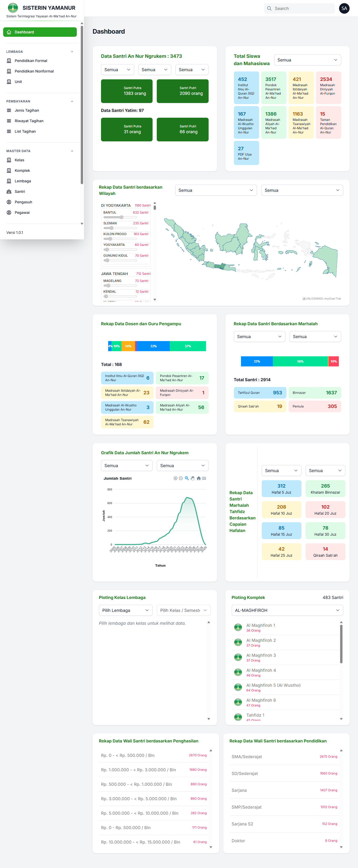Image resolution: width=358 pixels, height=868 pixels.
Task: Open the Pilih Lembaga dropdown
Action: coord(125,610)
